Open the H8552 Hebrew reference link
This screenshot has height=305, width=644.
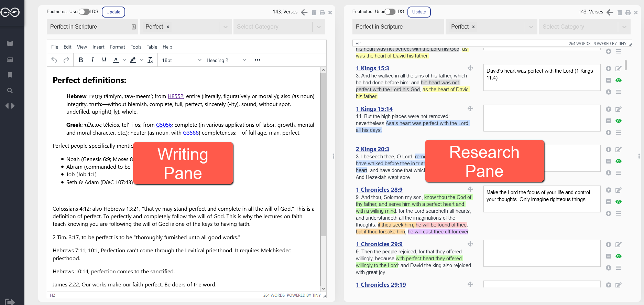tap(175, 96)
